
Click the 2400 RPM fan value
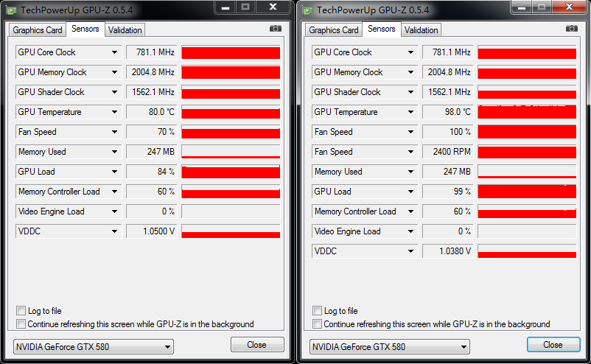[447, 152]
